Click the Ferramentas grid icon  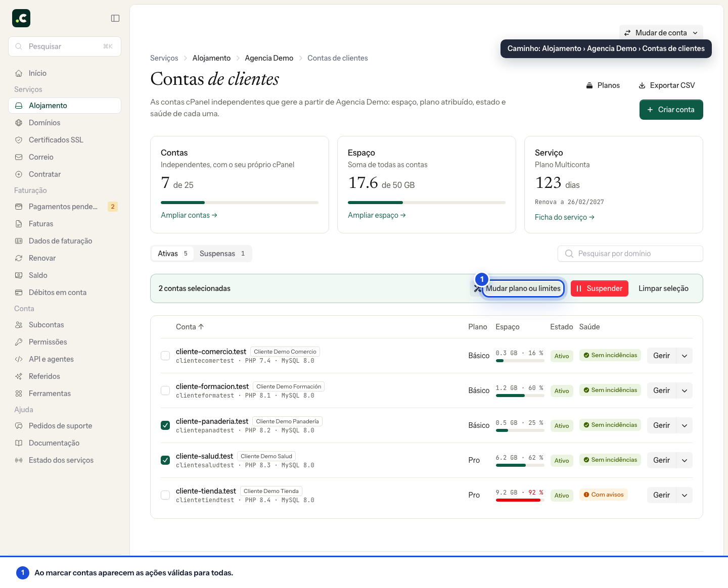(19, 394)
